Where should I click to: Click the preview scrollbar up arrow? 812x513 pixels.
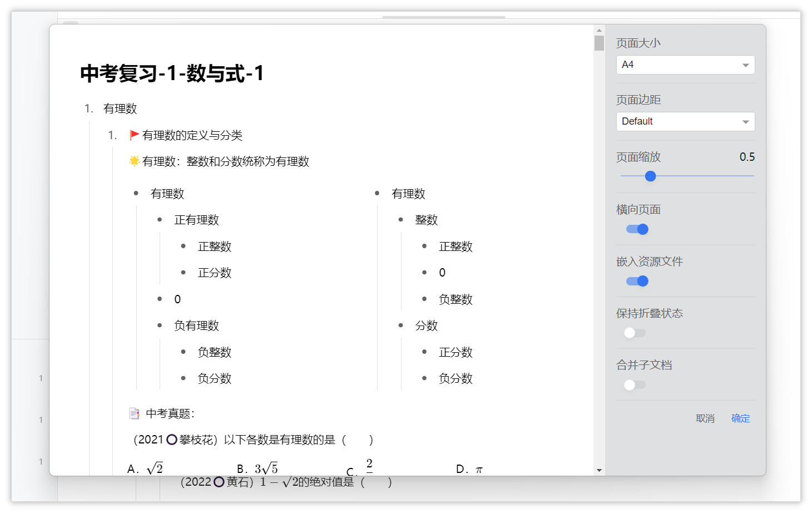click(x=599, y=31)
